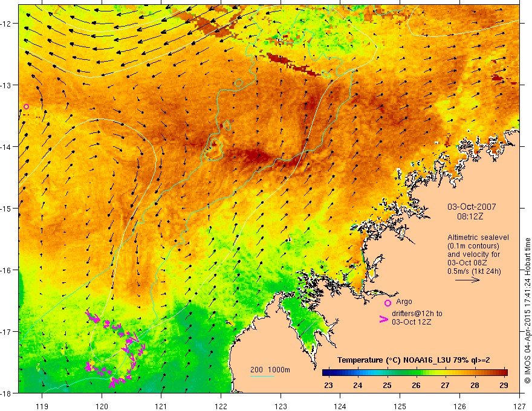This screenshot has width=532, height=411.
Task: Click the '-14' latitude axis label
Action: pos(6,147)
